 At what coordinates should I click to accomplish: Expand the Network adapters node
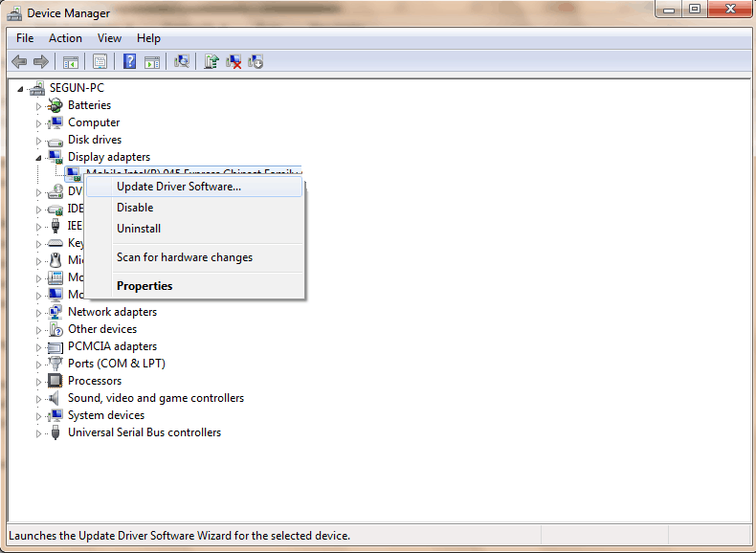click(38, 313)
